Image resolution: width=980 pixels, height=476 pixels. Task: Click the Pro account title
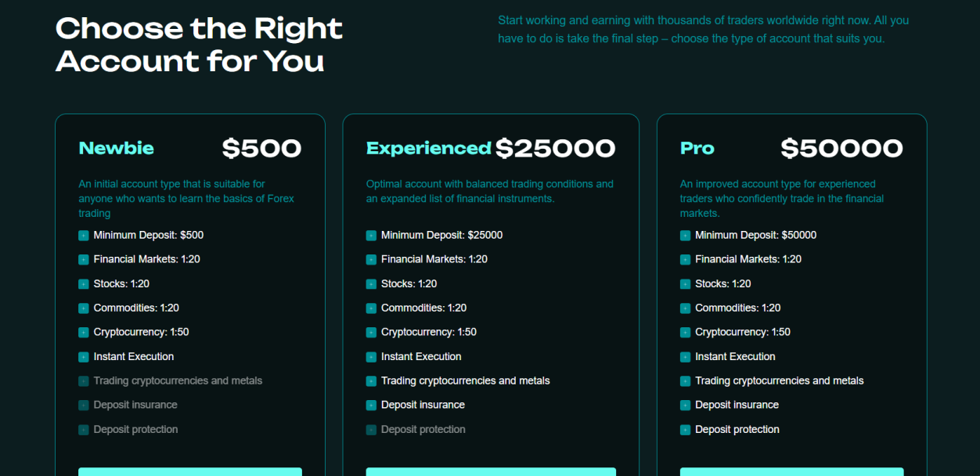click(697, 149)
